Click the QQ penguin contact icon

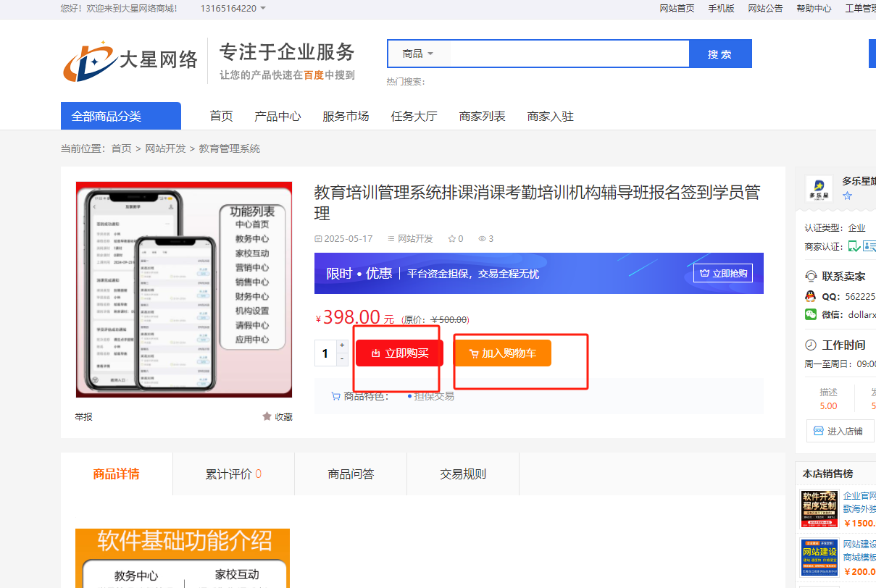pyautogui.click(x=811, y=296)
